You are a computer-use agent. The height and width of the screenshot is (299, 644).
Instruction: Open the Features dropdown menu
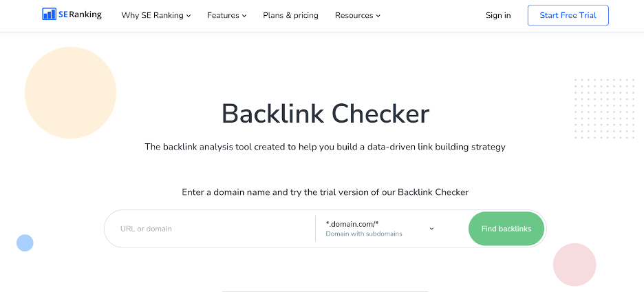227,15
